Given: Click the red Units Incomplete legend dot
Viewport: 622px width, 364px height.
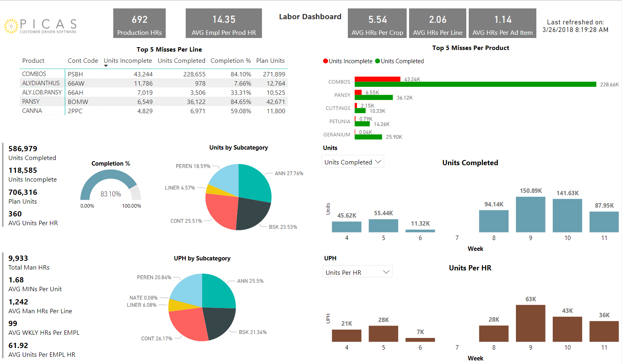Looking at the screenshot, I should click(x=325, y=61).
